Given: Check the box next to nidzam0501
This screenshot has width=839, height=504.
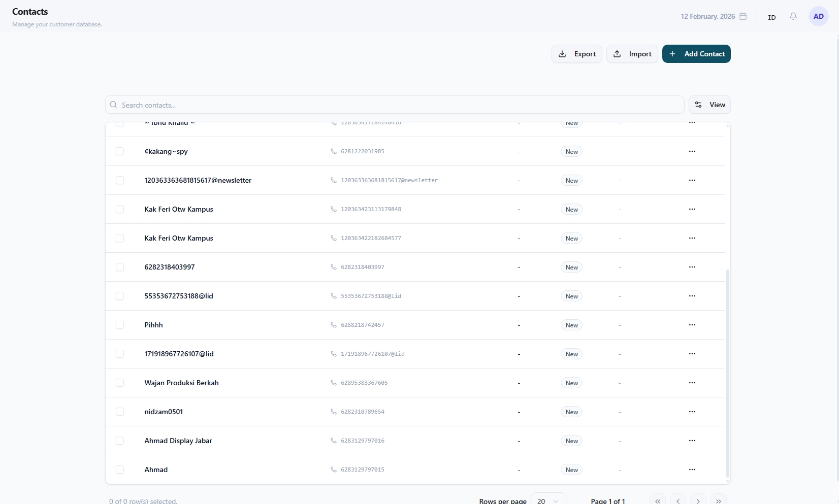Looking at the screenshot, I should point(120,412).
